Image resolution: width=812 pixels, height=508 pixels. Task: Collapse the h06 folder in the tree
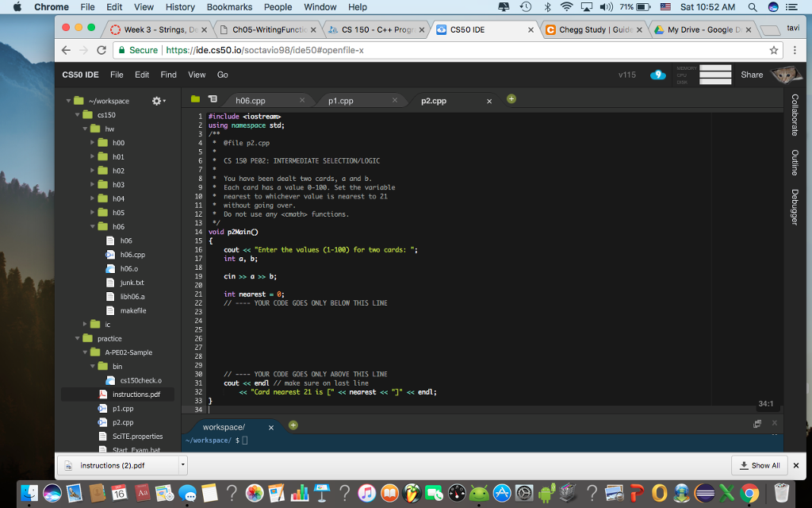94,226
